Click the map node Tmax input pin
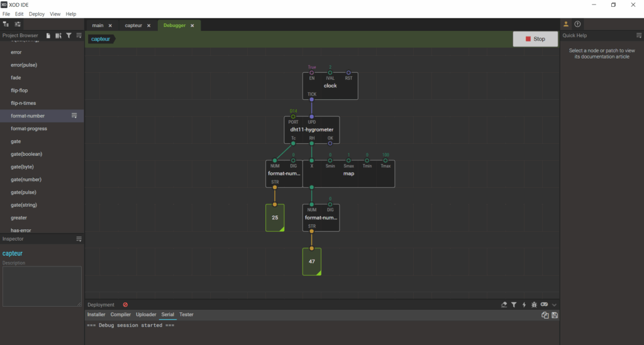The image size is (644, 345). [x=386, y=161]
